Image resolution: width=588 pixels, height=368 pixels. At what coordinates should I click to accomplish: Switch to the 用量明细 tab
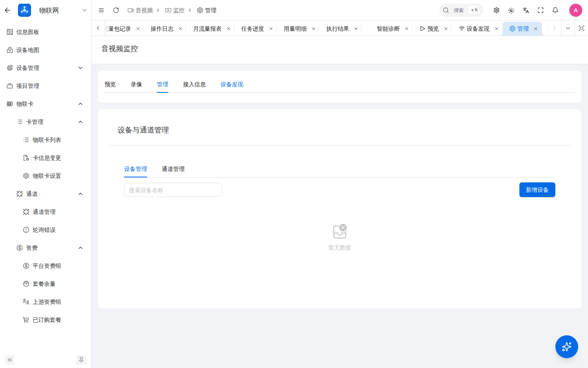(x=295, y=29)
